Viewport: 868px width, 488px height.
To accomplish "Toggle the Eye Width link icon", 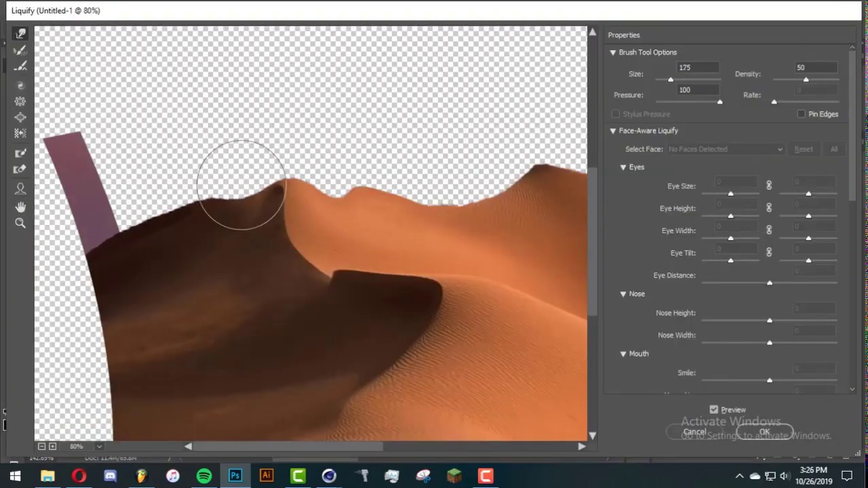I will tap(769, 230).
